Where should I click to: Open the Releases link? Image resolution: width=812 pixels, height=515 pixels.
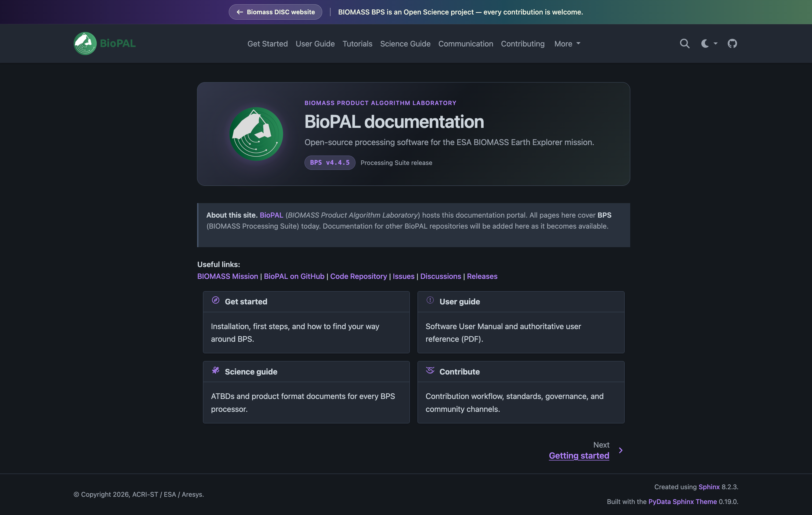pos(482,276)
